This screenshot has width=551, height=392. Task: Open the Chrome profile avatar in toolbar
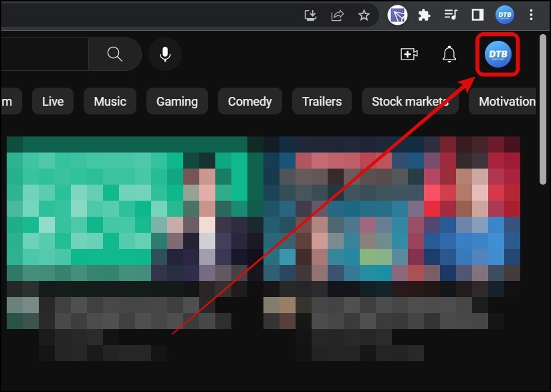(x=504, y=15)
